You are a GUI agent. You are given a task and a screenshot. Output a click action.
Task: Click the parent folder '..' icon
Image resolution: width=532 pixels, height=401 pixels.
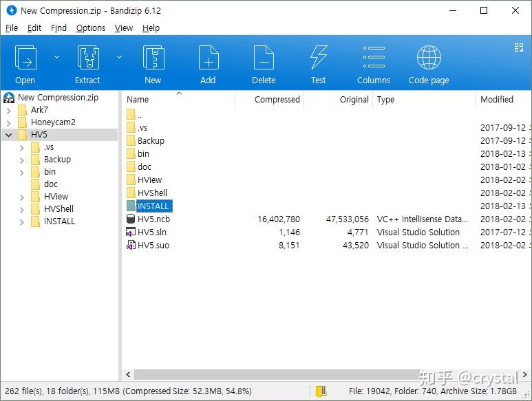point(131,114)
